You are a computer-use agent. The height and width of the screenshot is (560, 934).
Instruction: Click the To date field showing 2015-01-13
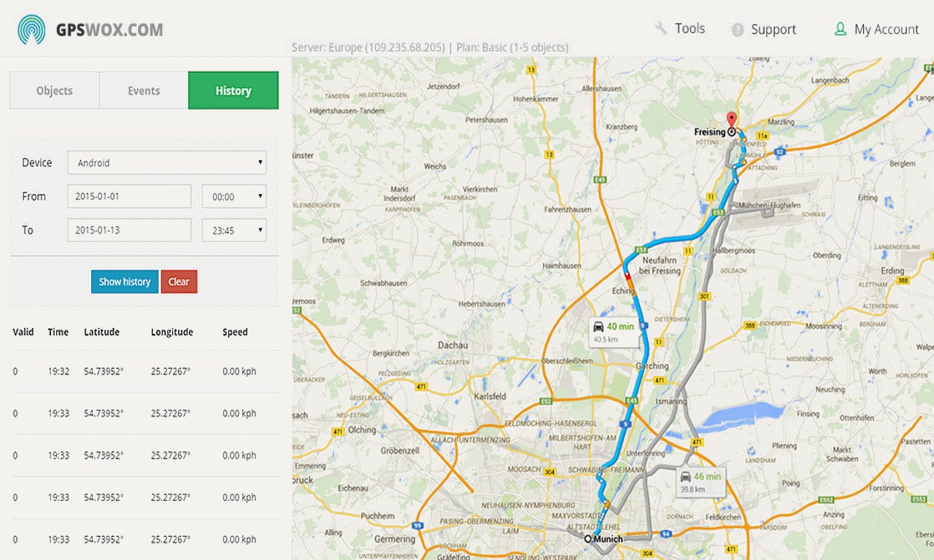pos(129,230)
